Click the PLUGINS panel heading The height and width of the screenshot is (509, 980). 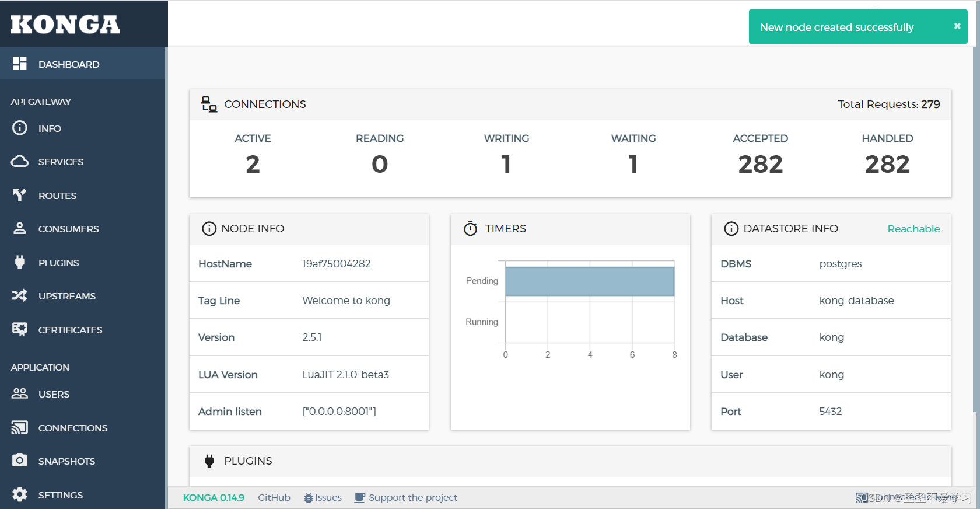click(248, 461)
